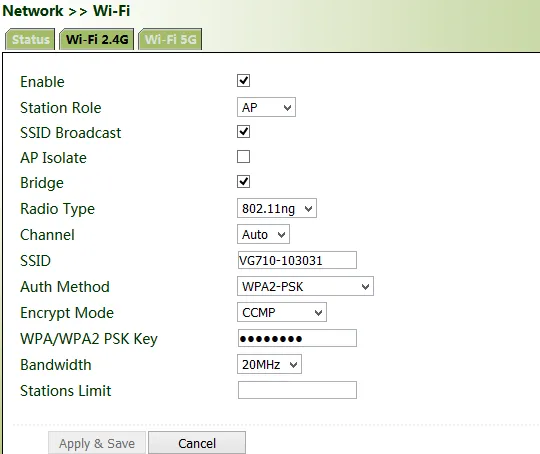This screenshot has height=454, width=540.
Task: Open the Bandwidth dropdown
Action: click(269, 364)
